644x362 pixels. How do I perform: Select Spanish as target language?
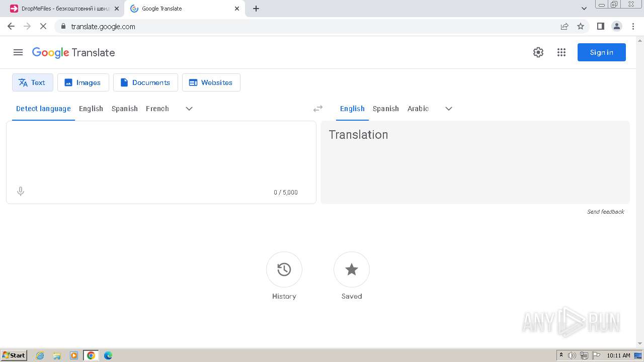(386, 109)
